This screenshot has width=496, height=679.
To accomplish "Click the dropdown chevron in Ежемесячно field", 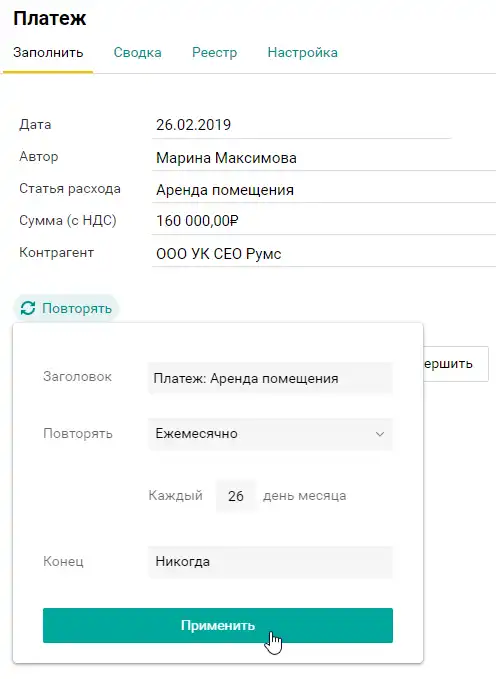I will pos(380,434).
